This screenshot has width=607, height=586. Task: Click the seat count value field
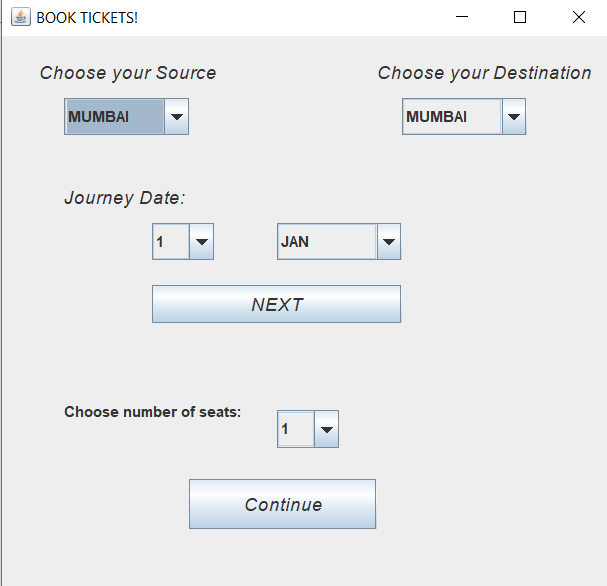tap(295, 430)
